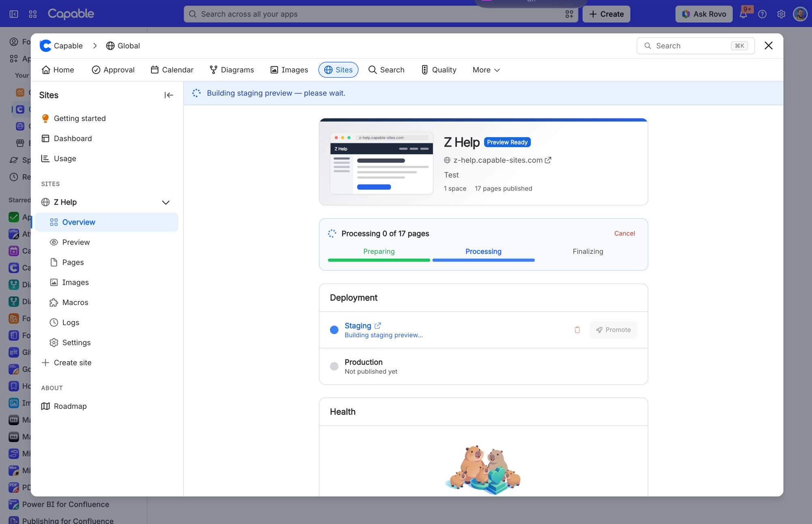Open the Approval tab
Screen dimensions: 812x524
[113, 70]
